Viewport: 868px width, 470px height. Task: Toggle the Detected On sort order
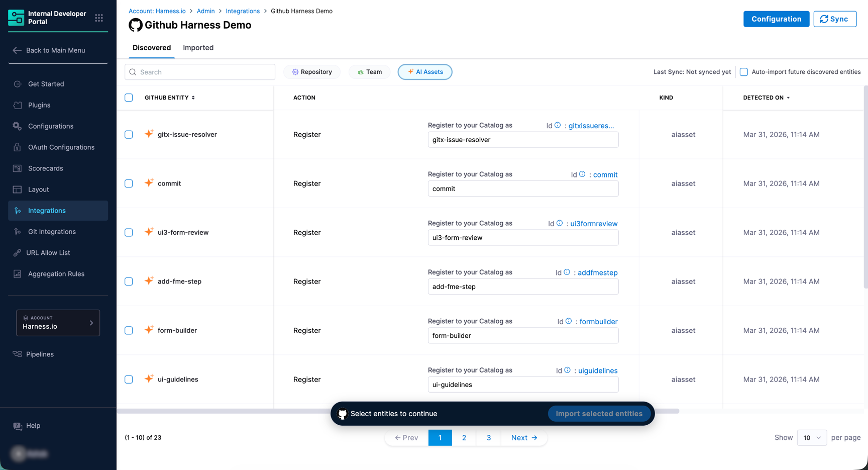[x=789, y=98]
